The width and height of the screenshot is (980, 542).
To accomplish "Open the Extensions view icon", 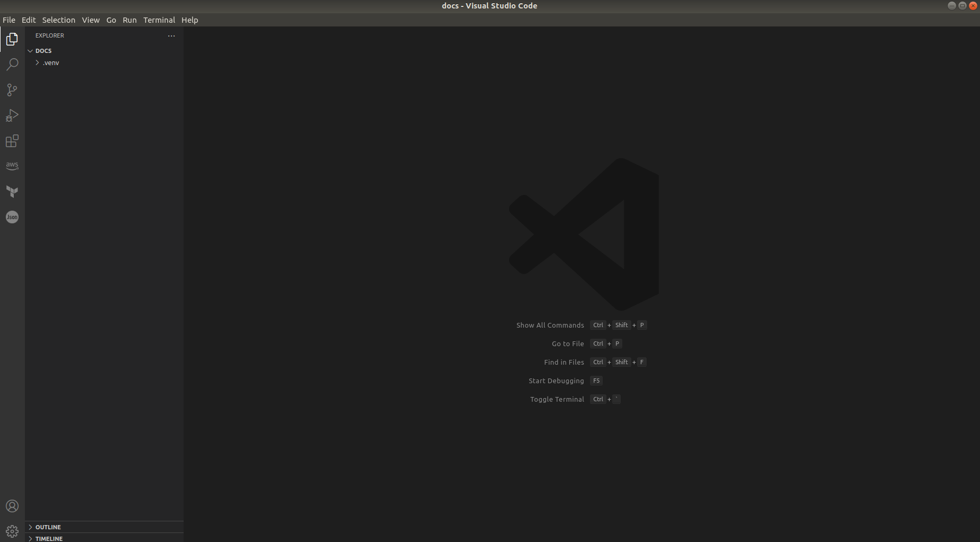I will 12,141.
